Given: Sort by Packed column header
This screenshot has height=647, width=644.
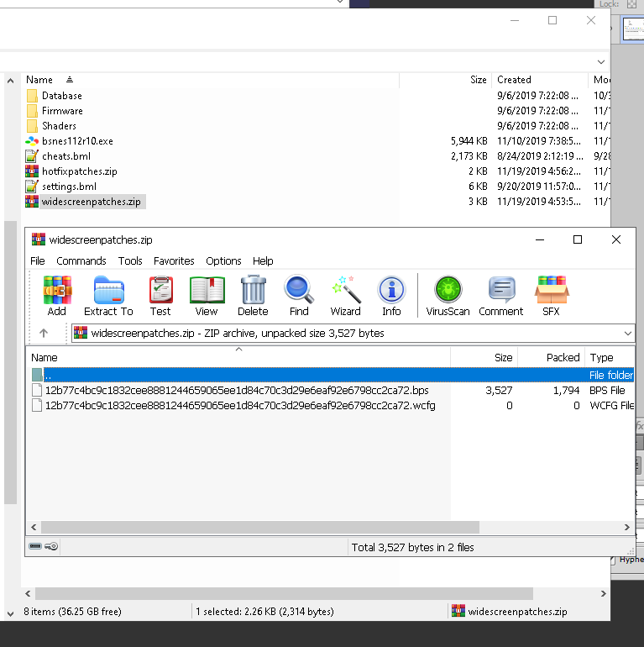Looking at the screenshot, I should point(552,357).
